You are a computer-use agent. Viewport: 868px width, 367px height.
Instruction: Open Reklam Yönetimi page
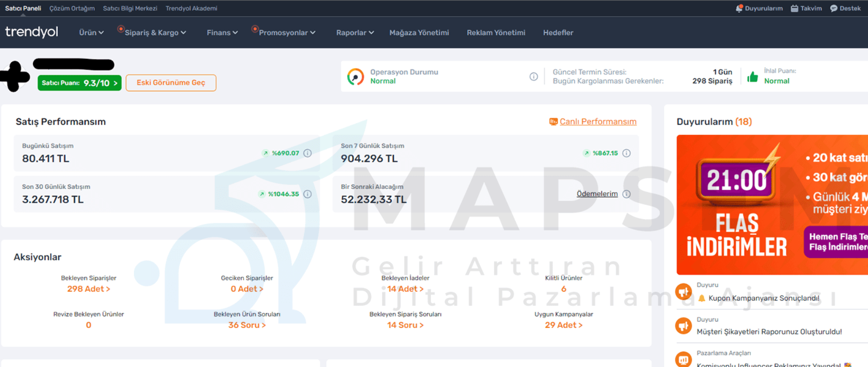point(496,33)
